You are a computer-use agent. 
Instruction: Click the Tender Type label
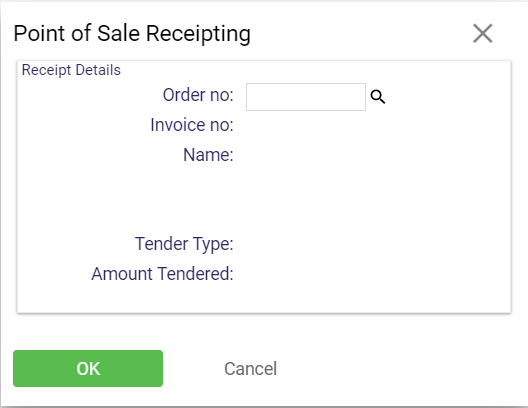[x=184, y=244]
